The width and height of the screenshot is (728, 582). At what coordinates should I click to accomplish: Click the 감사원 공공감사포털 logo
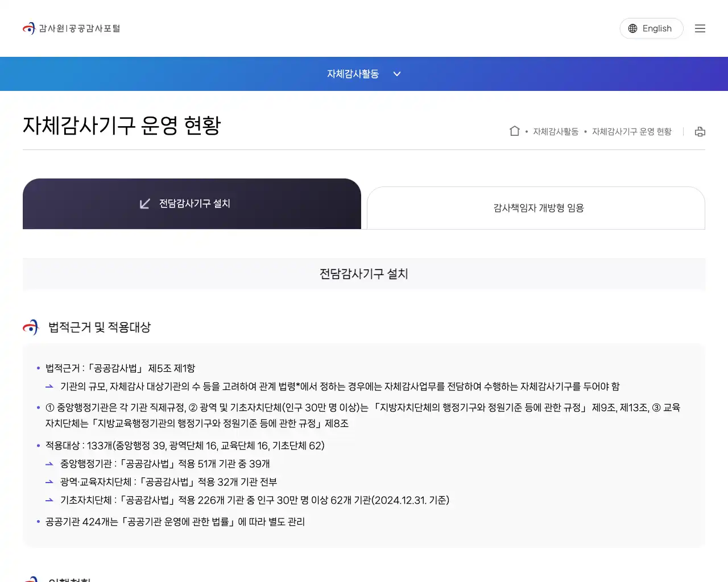[71, 28]
